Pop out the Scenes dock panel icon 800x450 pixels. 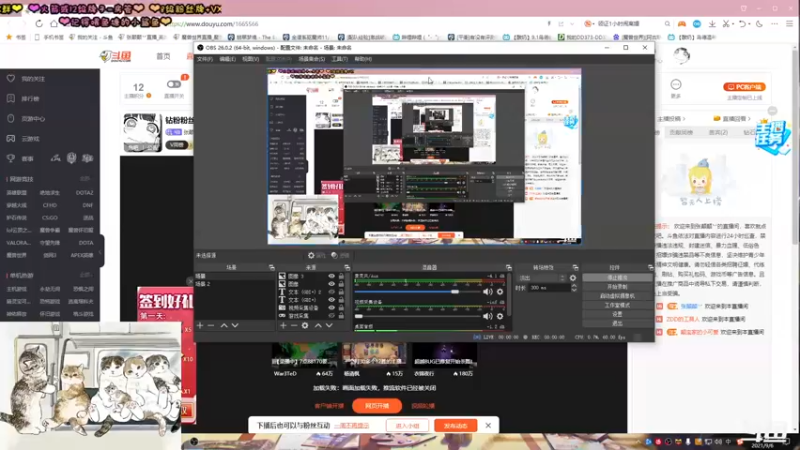click(271, 267)
